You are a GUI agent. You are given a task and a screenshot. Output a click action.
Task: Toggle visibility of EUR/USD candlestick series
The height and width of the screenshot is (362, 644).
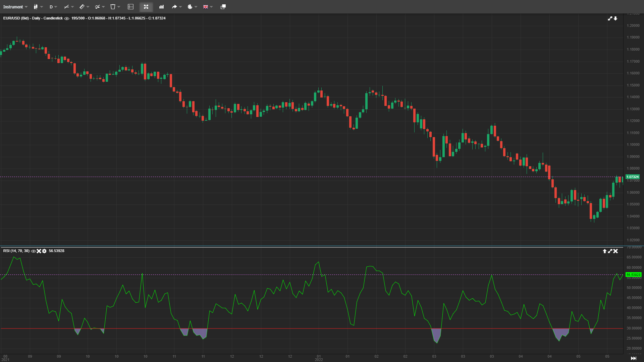67,18
